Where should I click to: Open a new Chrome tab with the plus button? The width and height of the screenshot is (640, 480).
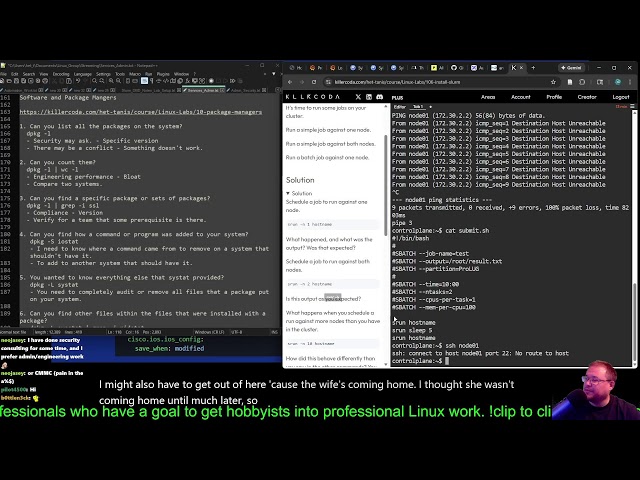coord(533,68)
